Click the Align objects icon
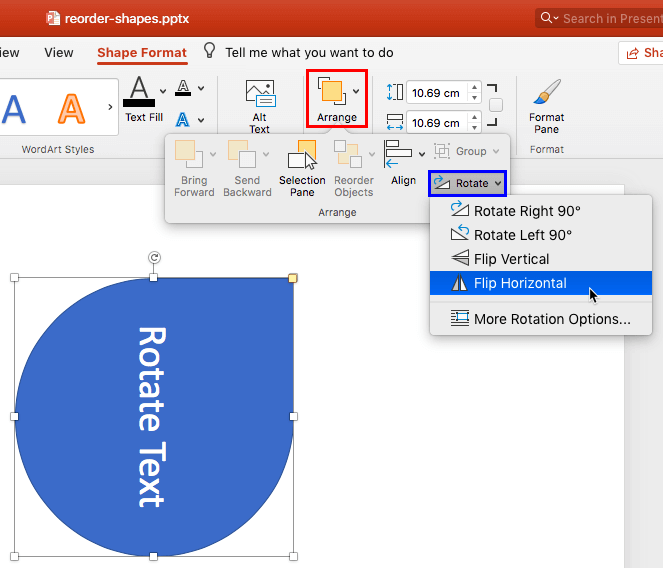 click(x=399, y=153)
